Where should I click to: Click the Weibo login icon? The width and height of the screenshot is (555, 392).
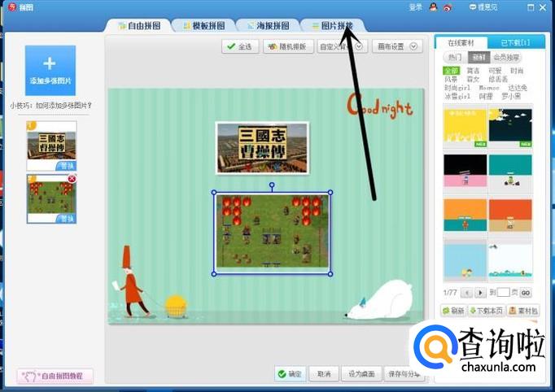(x=448, y=7)
